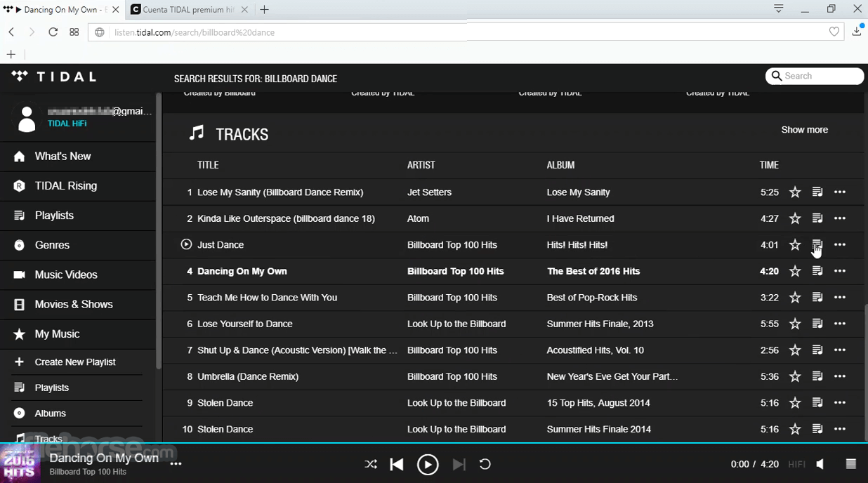Open more options for Kinda Like Outerspace
868x483 pixels.
click(840, 218)
